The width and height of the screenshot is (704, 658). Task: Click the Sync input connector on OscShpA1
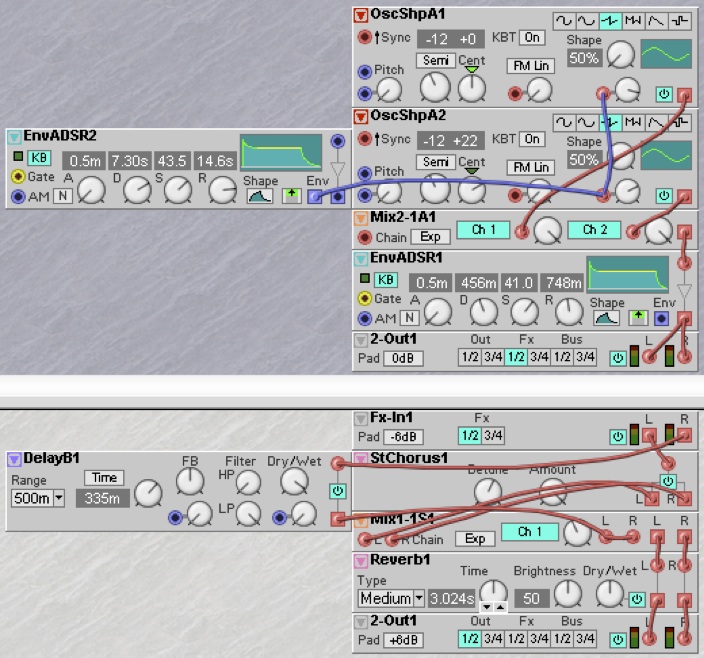365,38
